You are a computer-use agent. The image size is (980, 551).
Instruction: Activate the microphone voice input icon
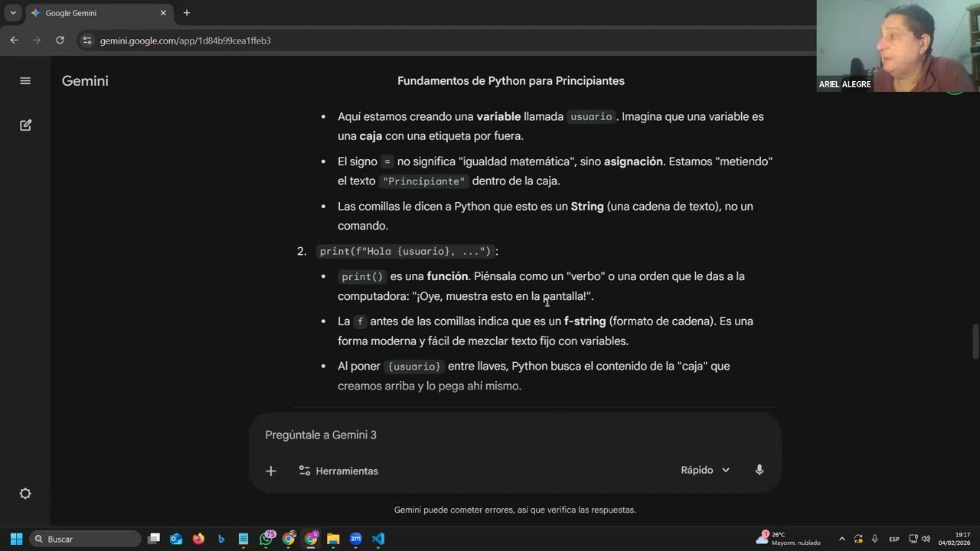click(x=759, y=470)
